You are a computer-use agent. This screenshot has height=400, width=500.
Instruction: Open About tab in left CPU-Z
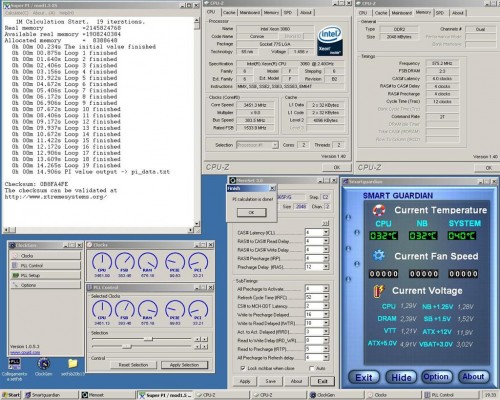click(305, 13)
